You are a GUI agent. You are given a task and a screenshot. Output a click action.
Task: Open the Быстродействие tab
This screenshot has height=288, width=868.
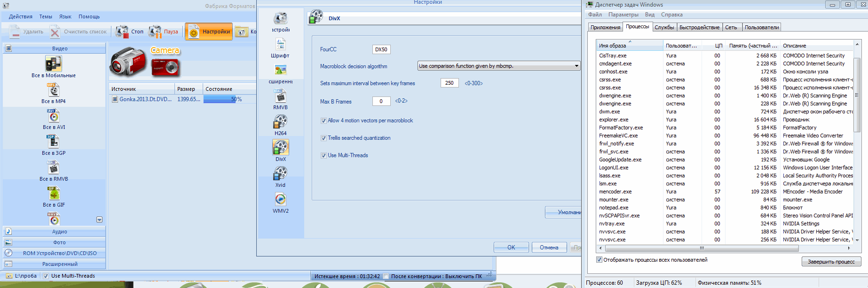click(699, 27)
